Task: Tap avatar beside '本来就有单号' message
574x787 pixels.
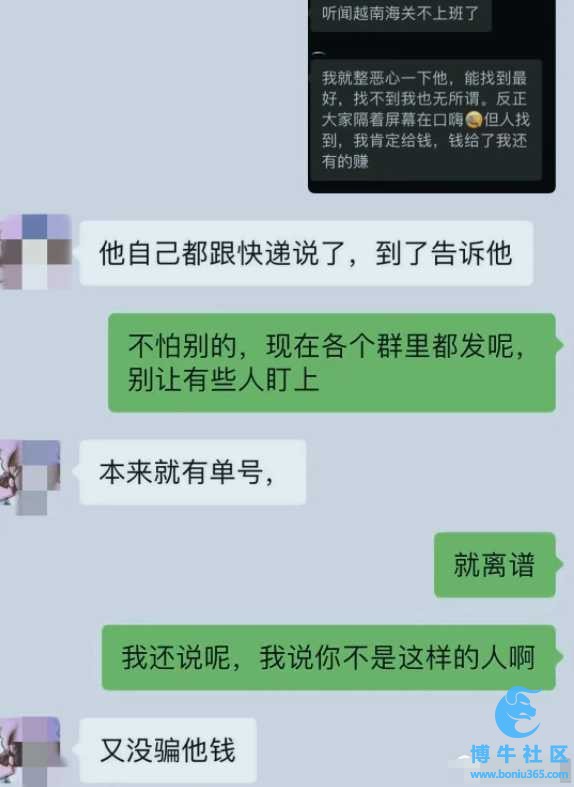Action: pos(30,477)
